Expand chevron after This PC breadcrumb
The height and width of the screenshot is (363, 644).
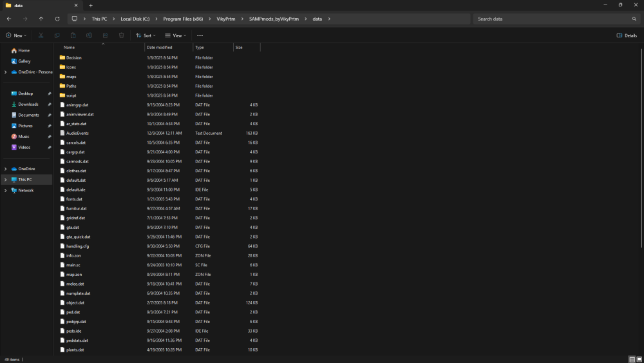[x=114, y=19]
